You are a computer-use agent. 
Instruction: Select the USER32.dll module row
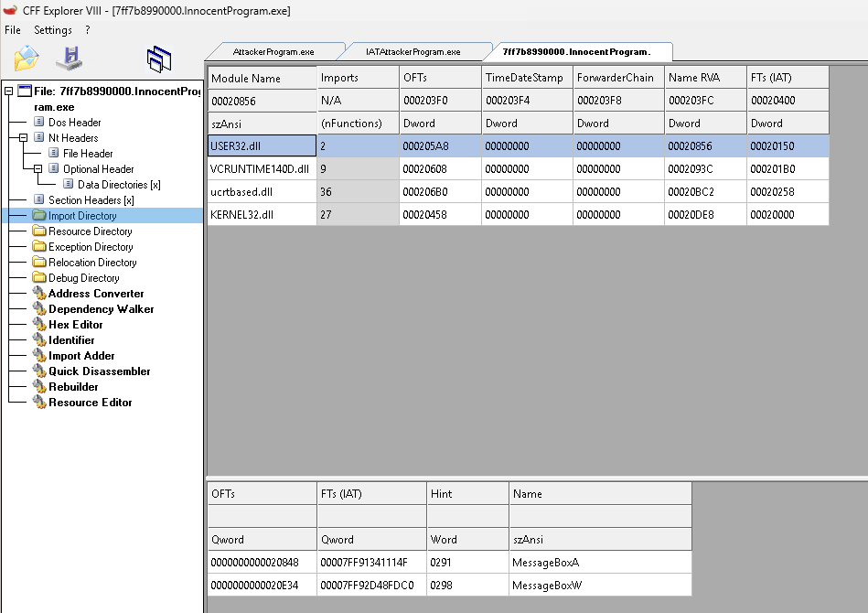point(518,146)
